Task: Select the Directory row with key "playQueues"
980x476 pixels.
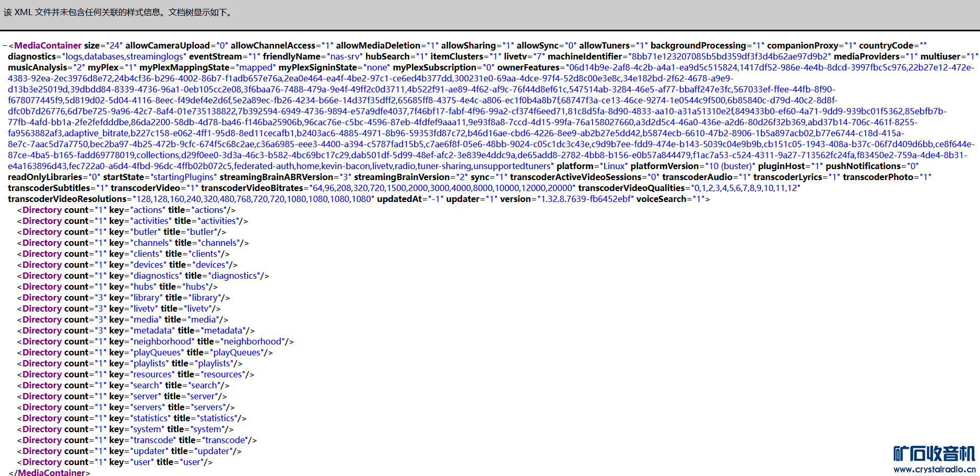Action: click(145, 353)
